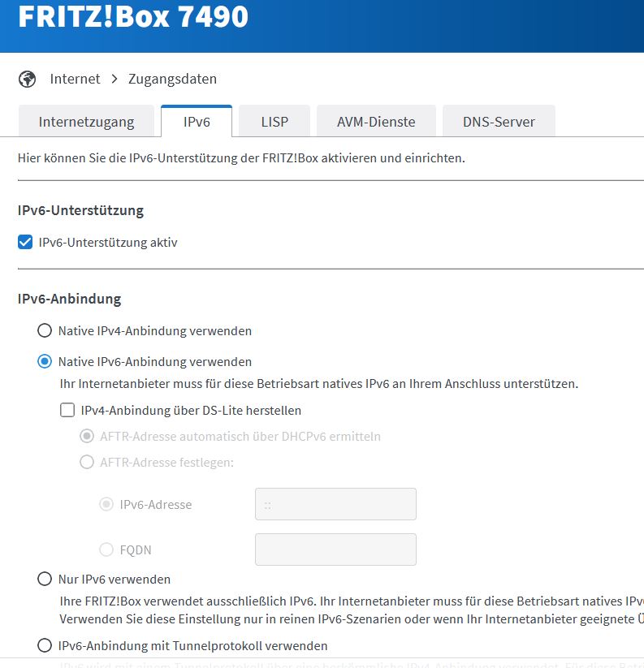Click the Internet breadcrumb link

(75, 79)
